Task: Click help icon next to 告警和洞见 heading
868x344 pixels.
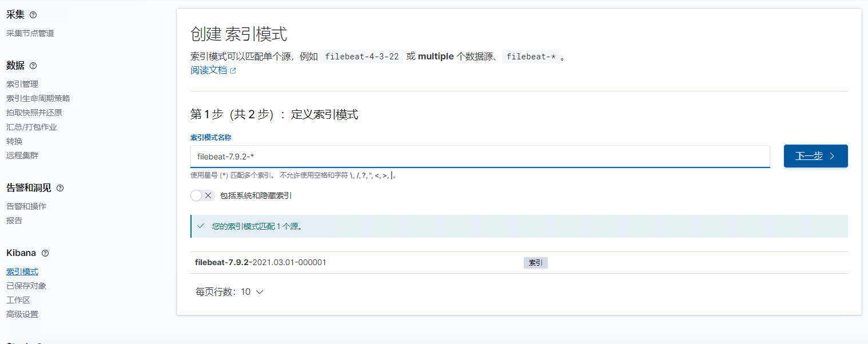Action: click(x=60, y=188)
